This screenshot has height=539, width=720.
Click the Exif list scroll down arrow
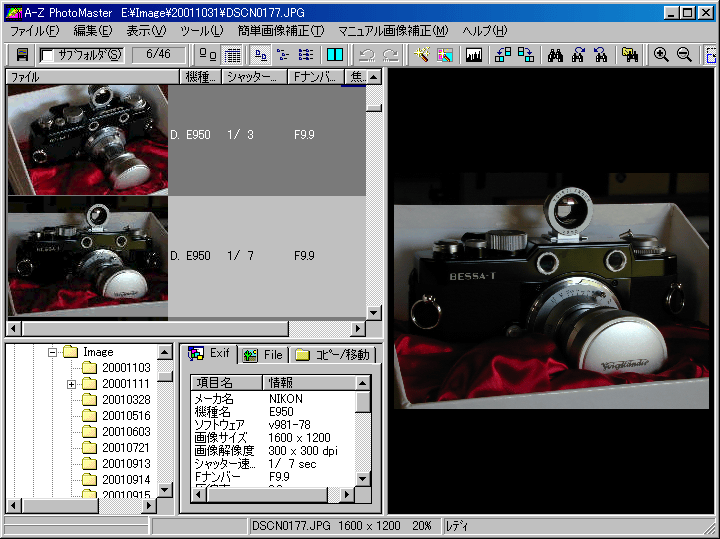[363, 479]
